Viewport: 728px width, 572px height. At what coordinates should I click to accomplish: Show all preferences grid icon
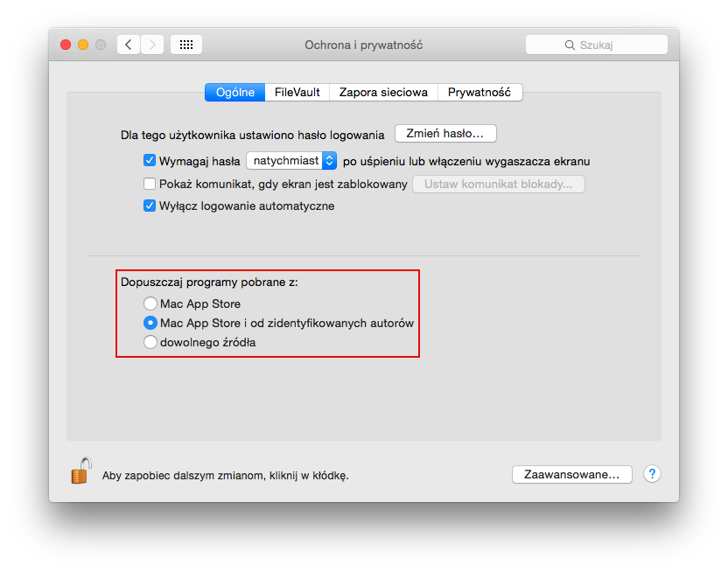coord(186,45)
